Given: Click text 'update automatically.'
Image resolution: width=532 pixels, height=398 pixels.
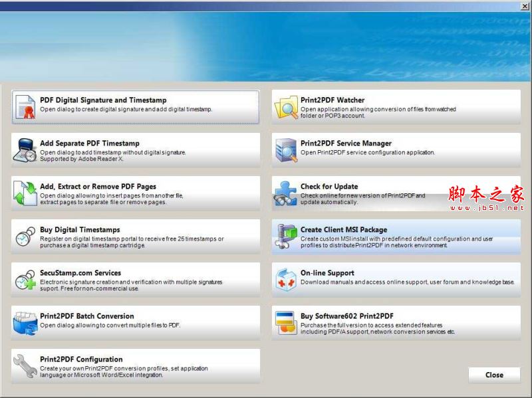Looking at the screenshot, I should point(329,202).
